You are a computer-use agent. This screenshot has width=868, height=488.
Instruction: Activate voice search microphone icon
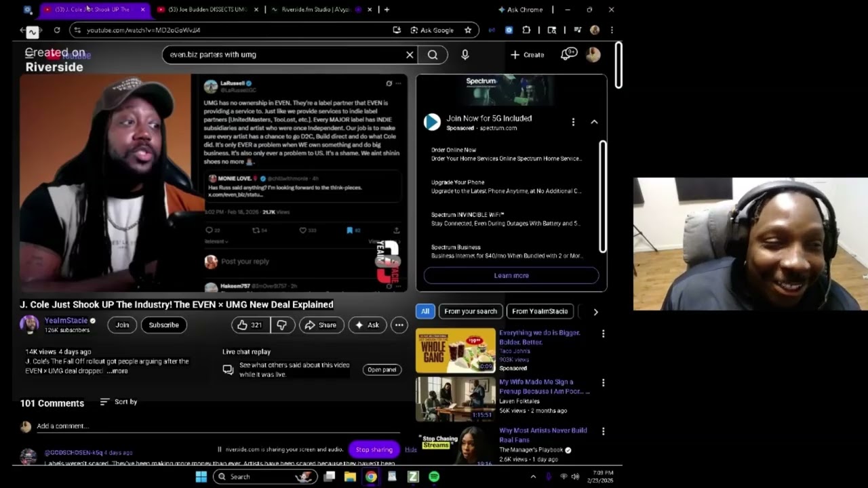click(465, 55)
